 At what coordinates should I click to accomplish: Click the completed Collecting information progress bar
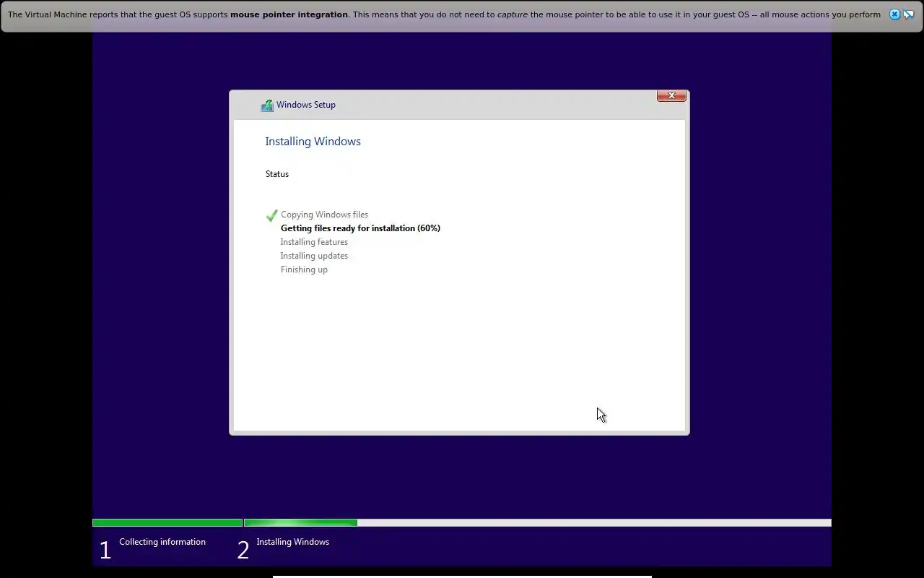point(167,522)
